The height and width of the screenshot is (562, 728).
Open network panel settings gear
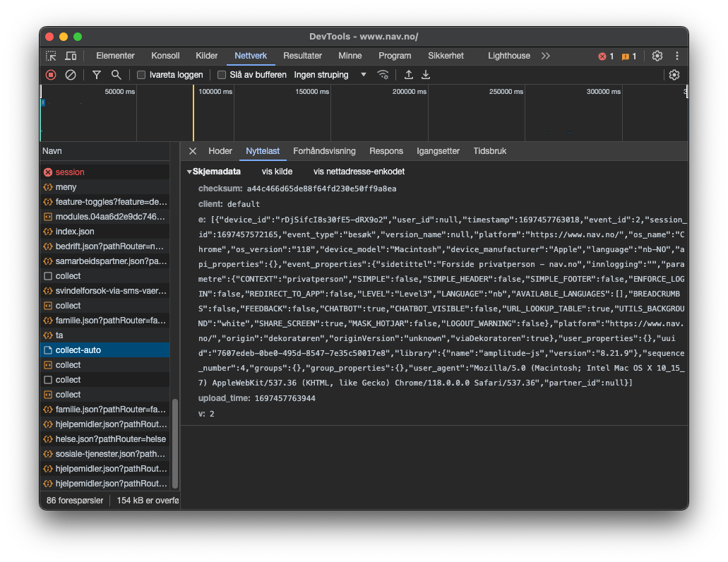pyautogui.click(x=674, y=75)
